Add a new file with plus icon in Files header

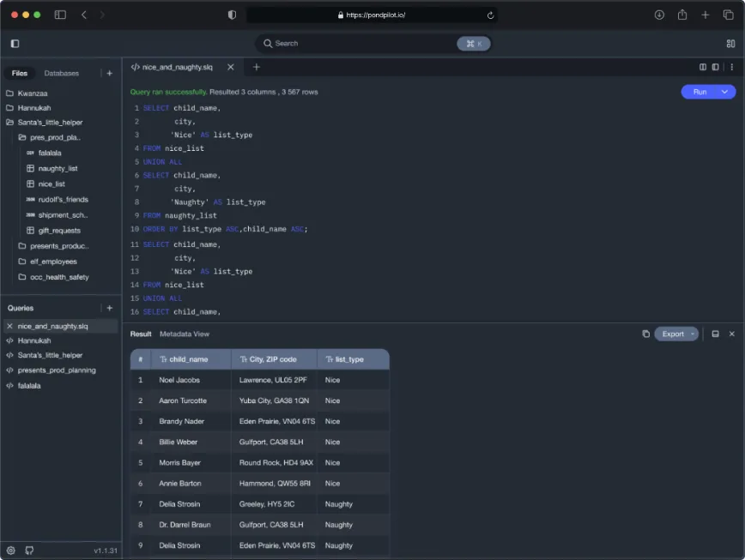[x=110, y=73]
